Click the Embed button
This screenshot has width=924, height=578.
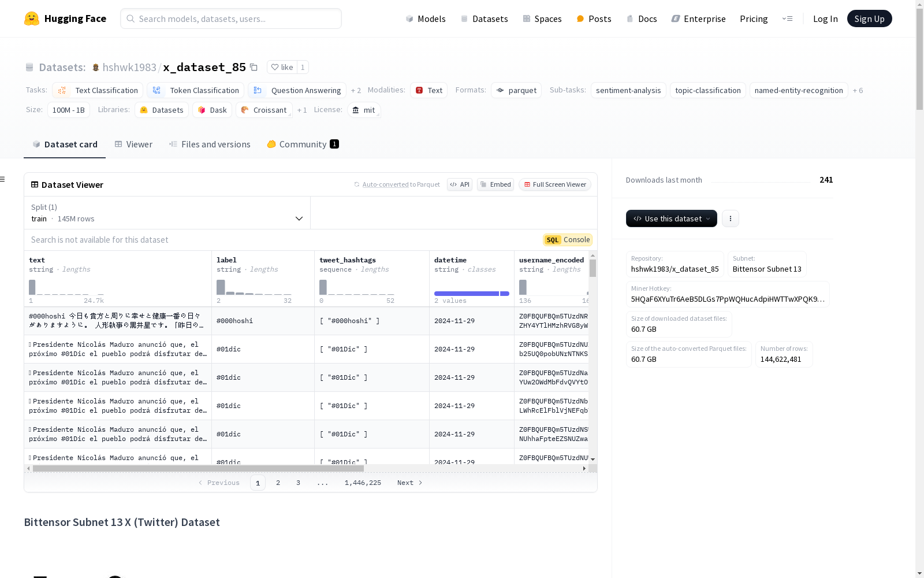click(x=495, y=184)
